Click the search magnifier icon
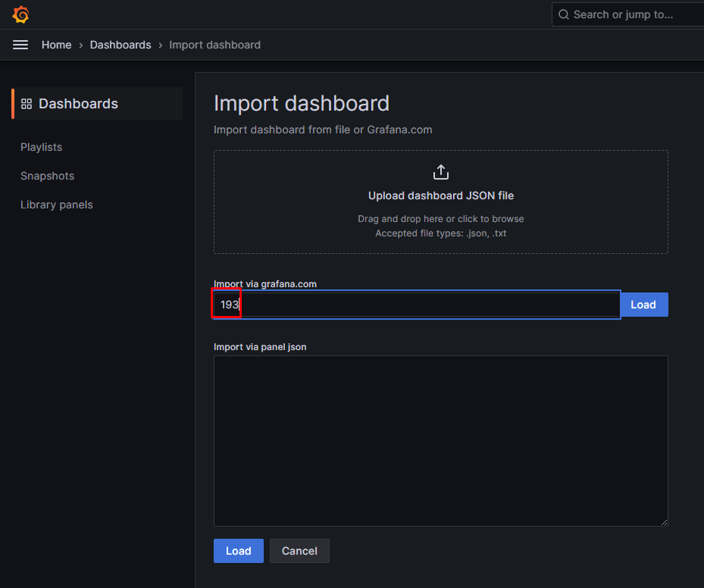The image size is (704, 588). pyautogui.click(x=564, y=14)
